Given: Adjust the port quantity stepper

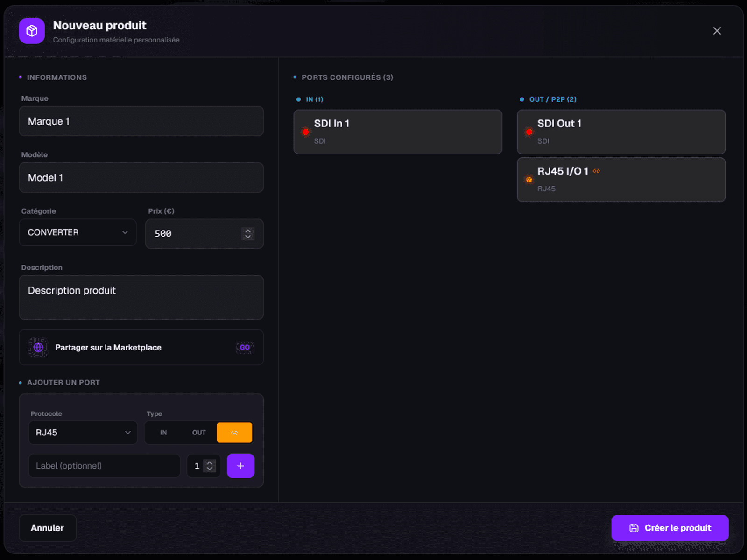Looking at the screenshot, I should coord(210,466).
